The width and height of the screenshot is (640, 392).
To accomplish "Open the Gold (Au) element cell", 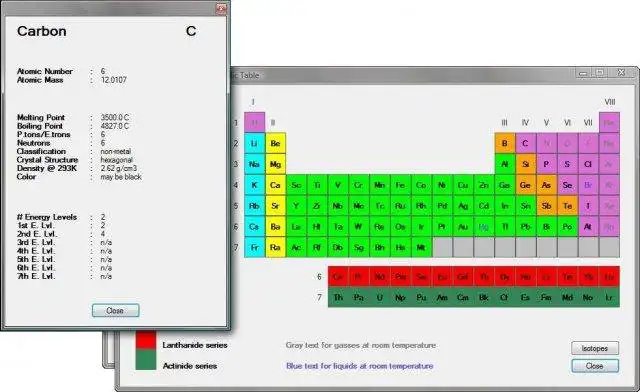I will 463,227.
